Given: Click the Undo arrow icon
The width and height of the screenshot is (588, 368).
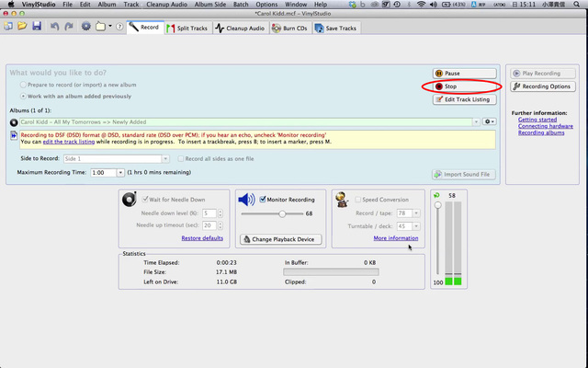Looking at the screenshot, I should click(x=54, y=27).
